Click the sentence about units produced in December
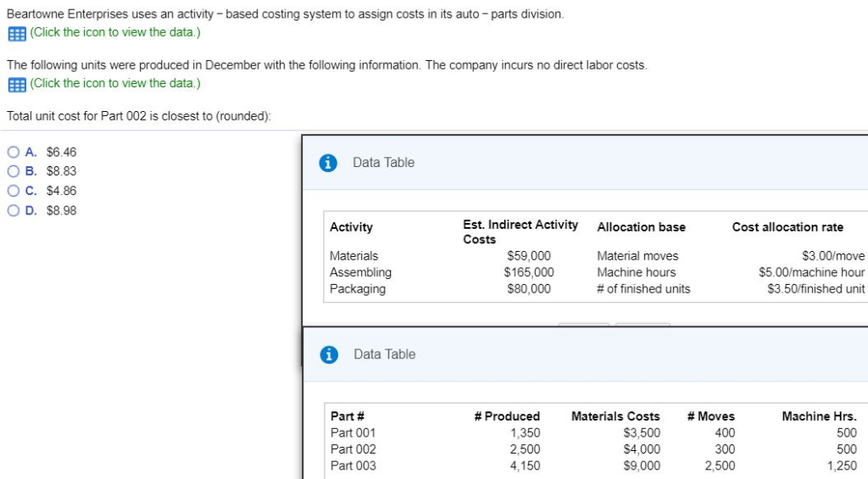Image resolution: width=868 pixels, height=479 pixels. pyautogui.click(x=326, y=65)
